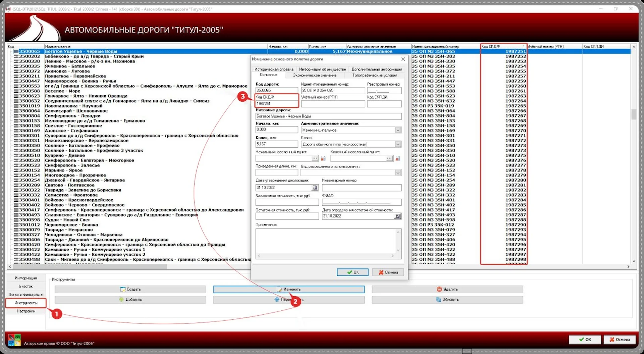Image resolution: width=644 pixels, height=354 pixels.
Task: Open the Экономическое значение tab
Action: [x=315, y=75]
